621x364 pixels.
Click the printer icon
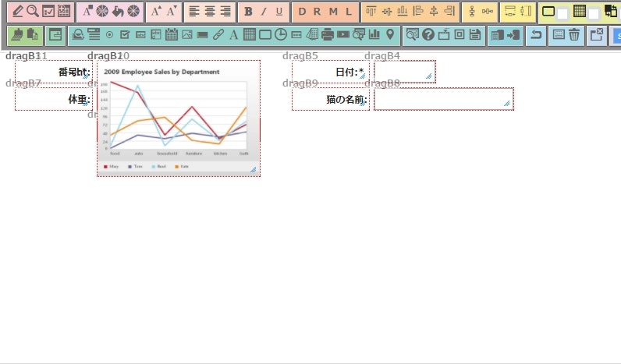328,35
